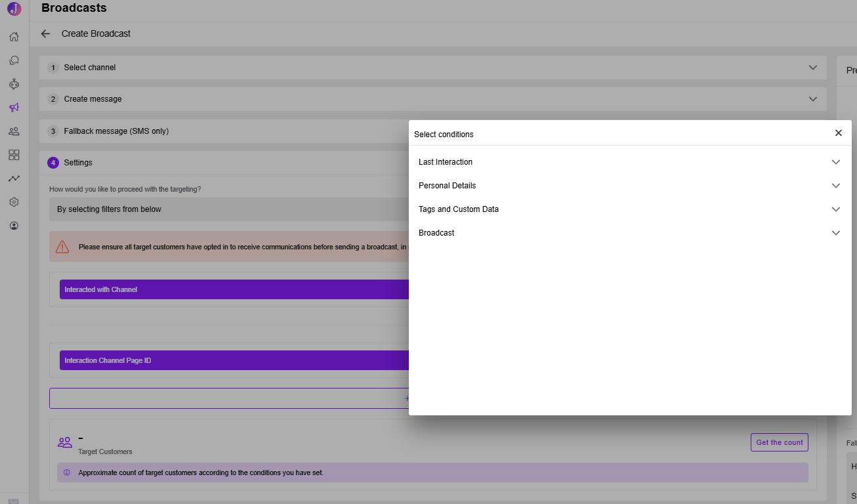Image resolution: width=857 pixels, height=504 pixels.
Task: Click the app logo in the sidebar
Action: point(14,9)
